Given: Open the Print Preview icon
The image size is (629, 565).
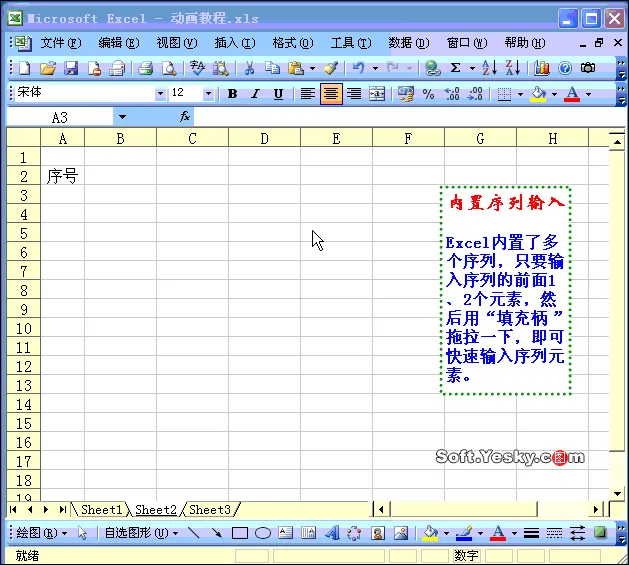Looking at the screenshot, I should click(x=169, y=68).
